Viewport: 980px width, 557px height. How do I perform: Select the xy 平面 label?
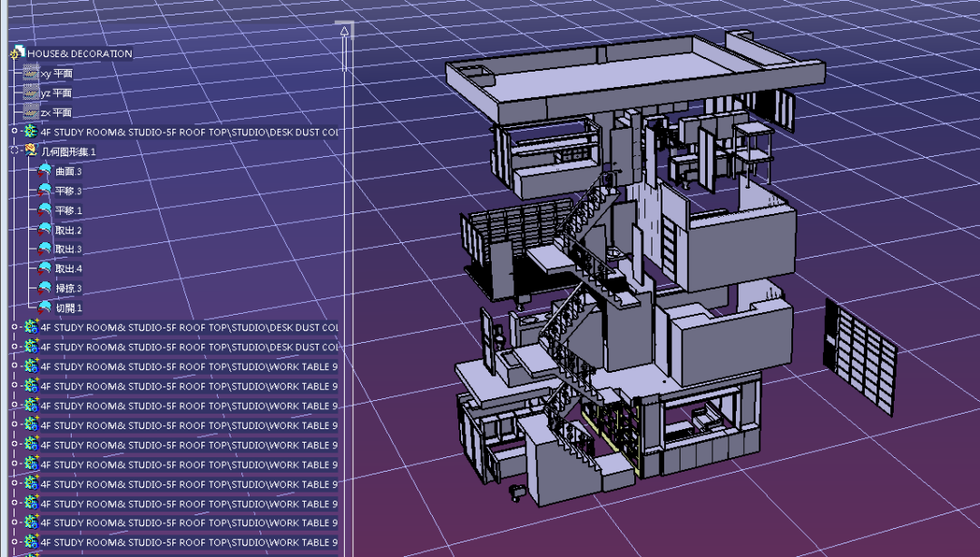pos(57,73)
